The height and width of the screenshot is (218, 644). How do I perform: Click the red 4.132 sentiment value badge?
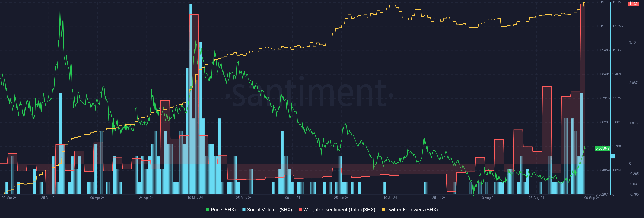pyautogui.click(x=633, y=4)
